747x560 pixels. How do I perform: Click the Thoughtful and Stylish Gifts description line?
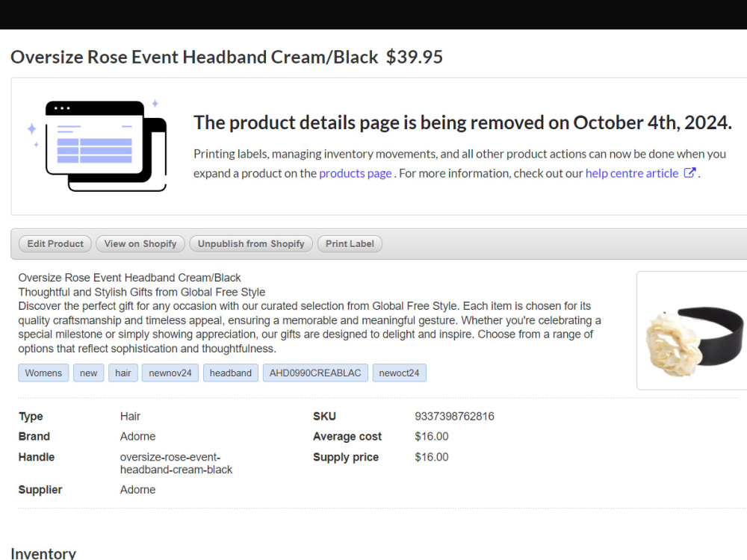tap(141, 292)
